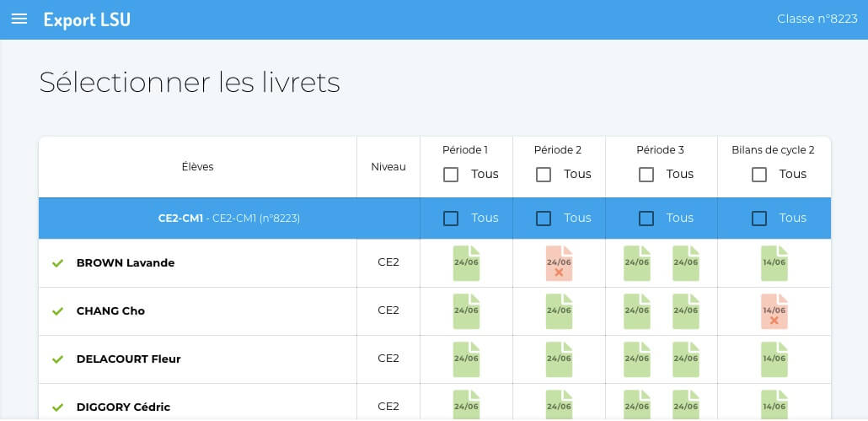This screenshot has width=868, height=421.
Task: Select BROWN Lavande's red crossed Période 2 booklet
Action: tap(559, 263)
